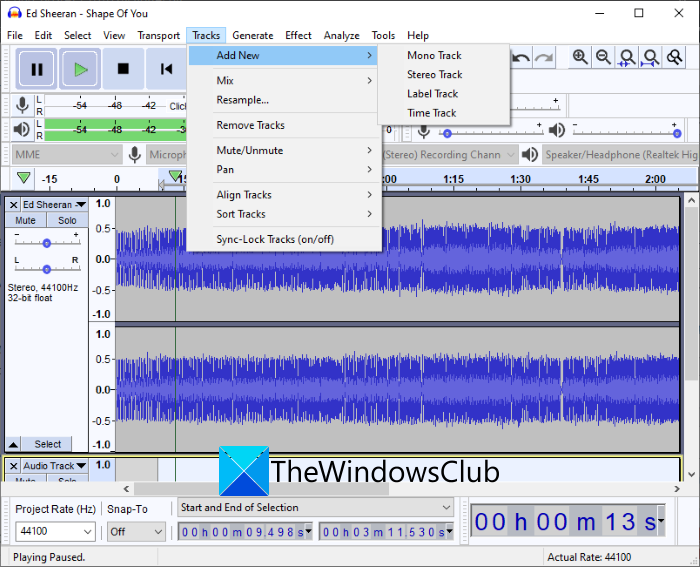Click the mixer toolbar speaker icon
The width and height of the screenshot is (700, 567).
(557, 130)
